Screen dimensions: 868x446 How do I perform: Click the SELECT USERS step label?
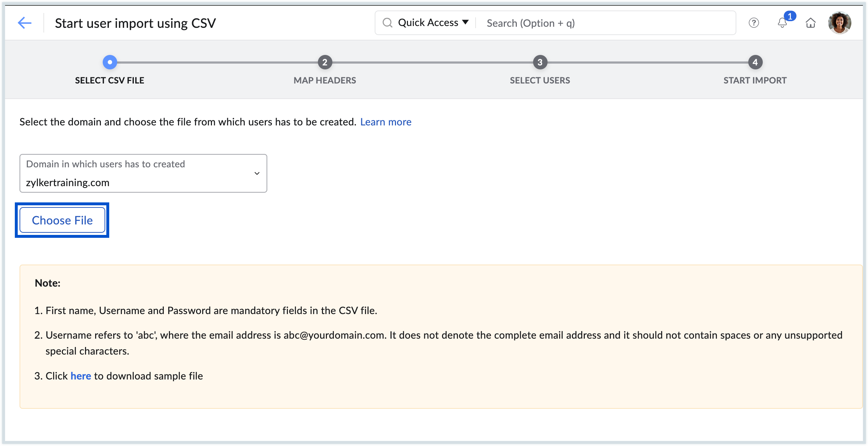(540, 80)
